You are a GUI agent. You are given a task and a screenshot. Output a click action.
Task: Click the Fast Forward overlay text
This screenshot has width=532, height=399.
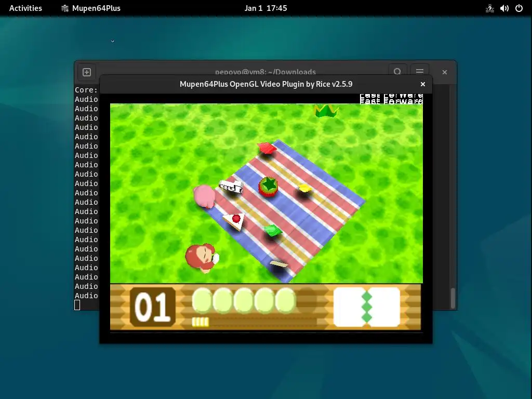pyautogui.click(x=391, y=99)
